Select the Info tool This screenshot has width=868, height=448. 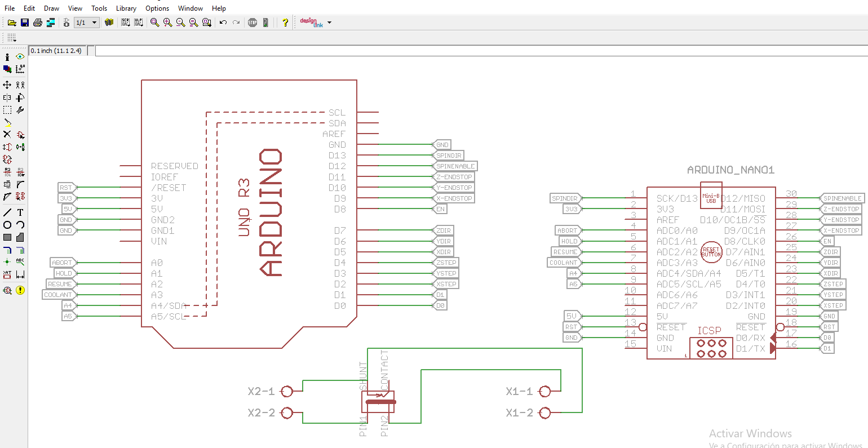click(7, 57)
